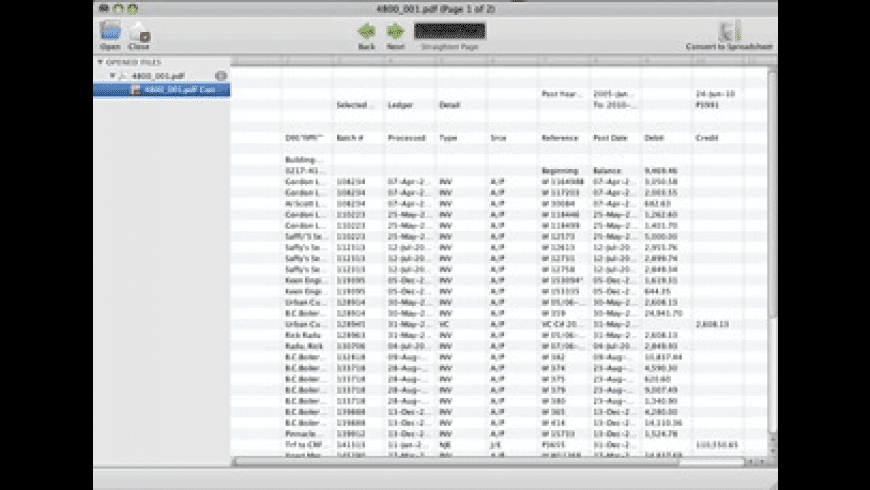Click the 2,608.13 value in Credit column
The image size is (870, 490).
712,324
